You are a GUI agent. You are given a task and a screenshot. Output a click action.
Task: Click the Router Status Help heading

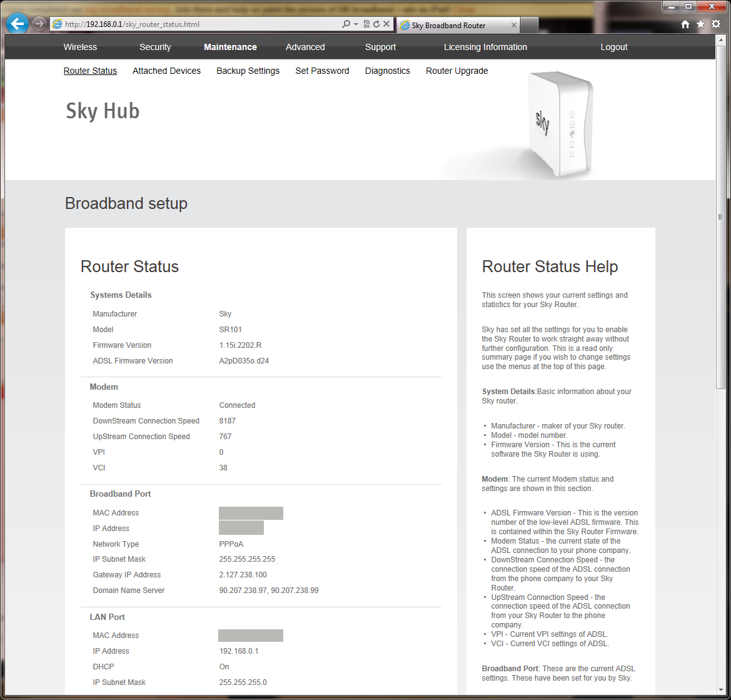tap(550, 266)
